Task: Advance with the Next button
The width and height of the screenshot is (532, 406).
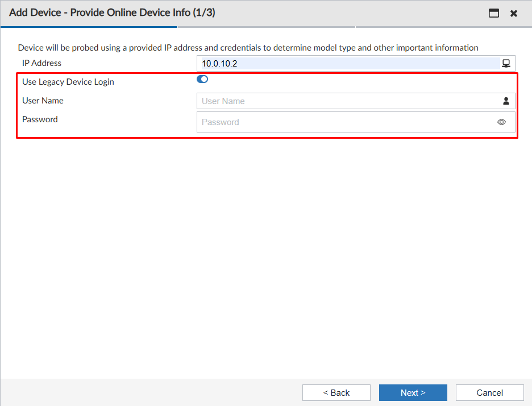Action: pos(413,392)
